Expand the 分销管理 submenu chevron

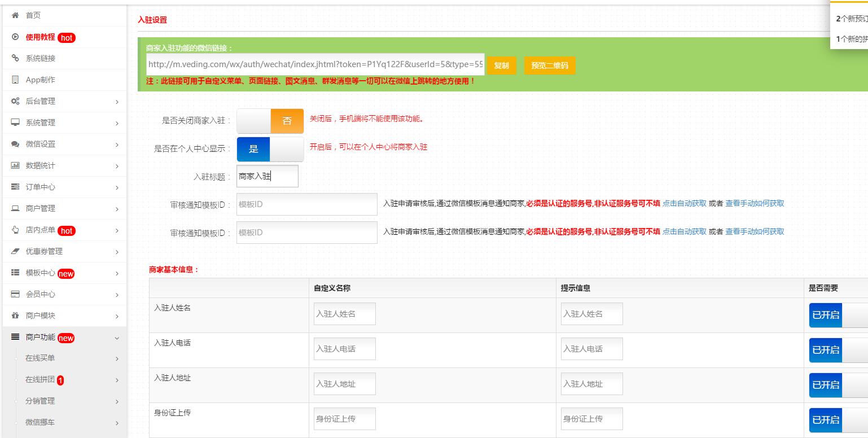(117, 402)
